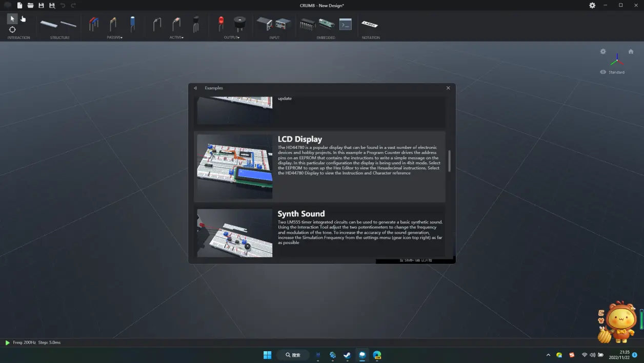The image size is (644, 363).
Task: Open an existing design file
Action: pos(30,5)
